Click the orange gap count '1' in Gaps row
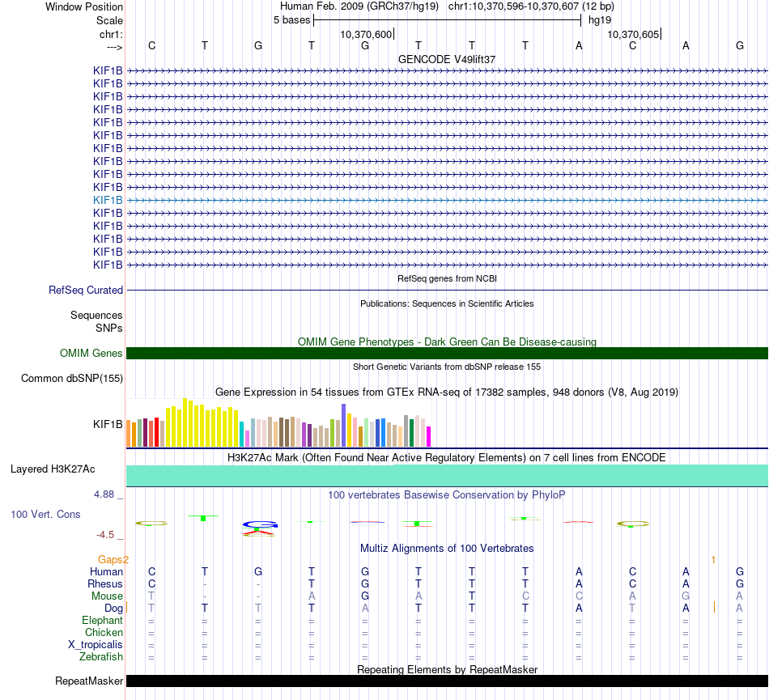This screenshot has height=700, width=769. 713,559
